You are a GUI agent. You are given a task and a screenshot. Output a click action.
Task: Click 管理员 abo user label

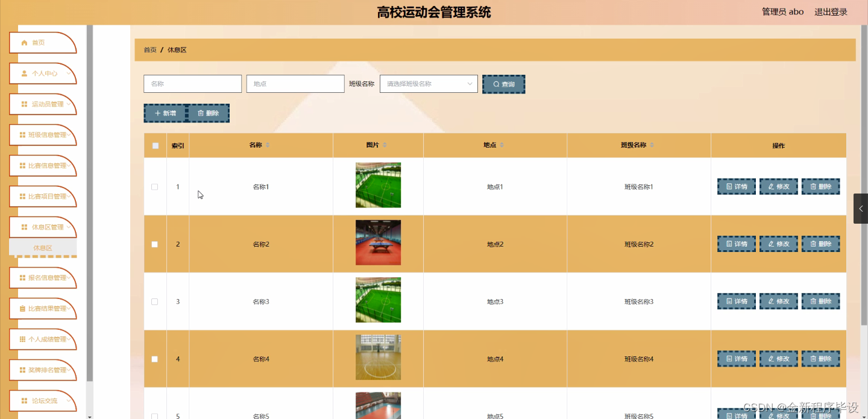782,11
